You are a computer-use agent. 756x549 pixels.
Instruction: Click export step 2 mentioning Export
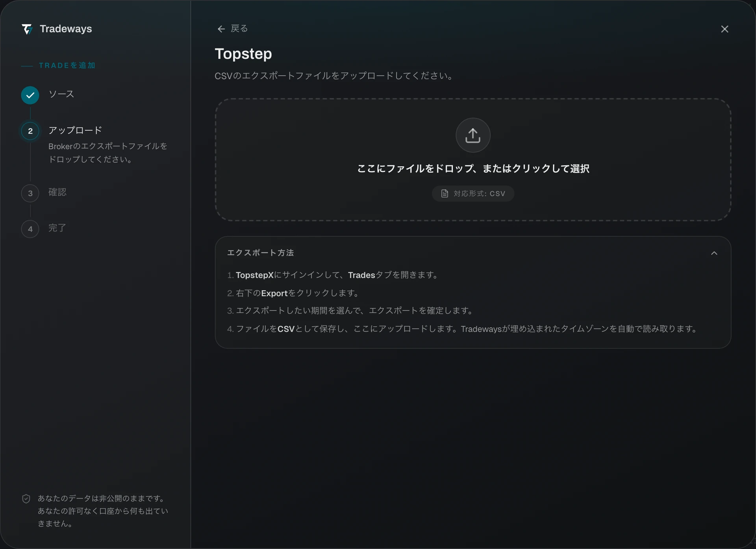(294, 293)
